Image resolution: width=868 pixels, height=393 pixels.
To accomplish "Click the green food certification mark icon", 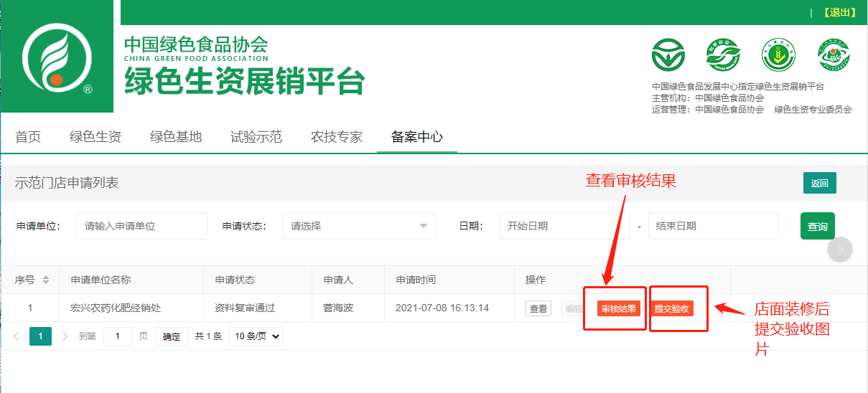I will [669, 55].
